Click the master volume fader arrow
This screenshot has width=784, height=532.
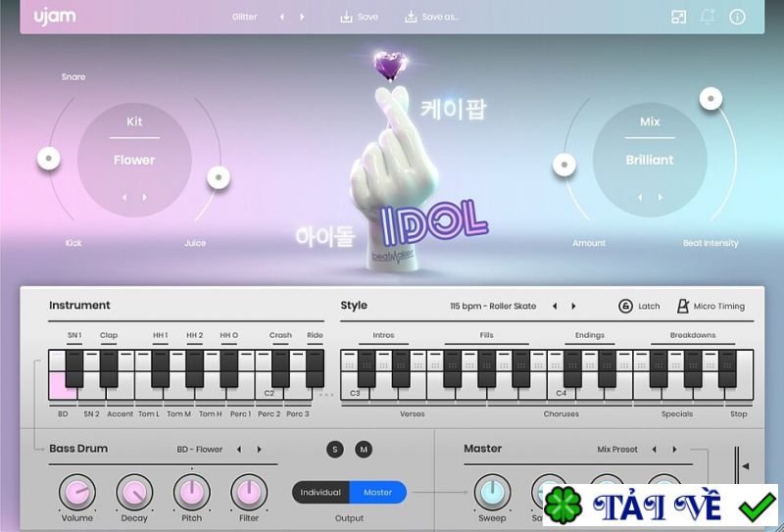tap(746, 466)
